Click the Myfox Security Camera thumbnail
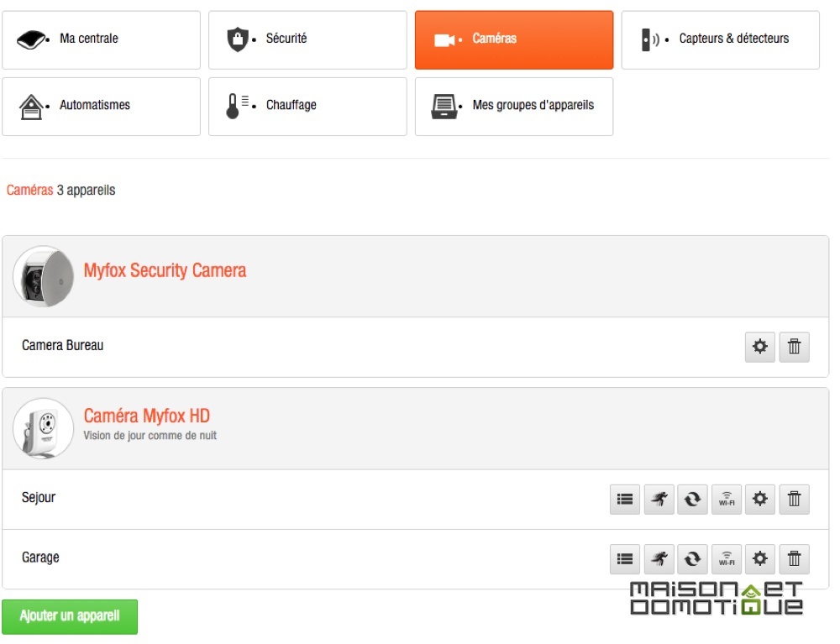The height and width of the screenshot is (644, 840). 44,276
